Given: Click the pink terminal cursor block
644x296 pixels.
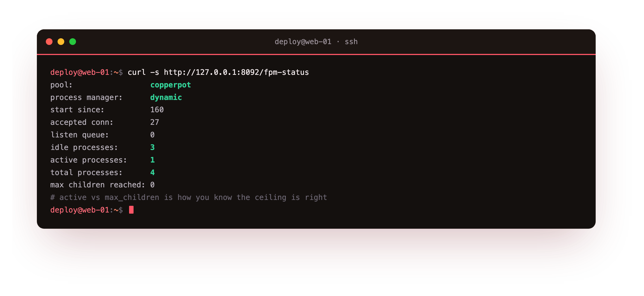Looking at the screenshot, I should click(x=131, y=210).
